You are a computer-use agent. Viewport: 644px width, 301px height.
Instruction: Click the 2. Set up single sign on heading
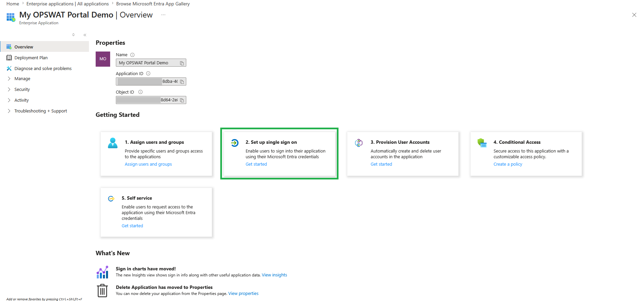click(271, 142)
